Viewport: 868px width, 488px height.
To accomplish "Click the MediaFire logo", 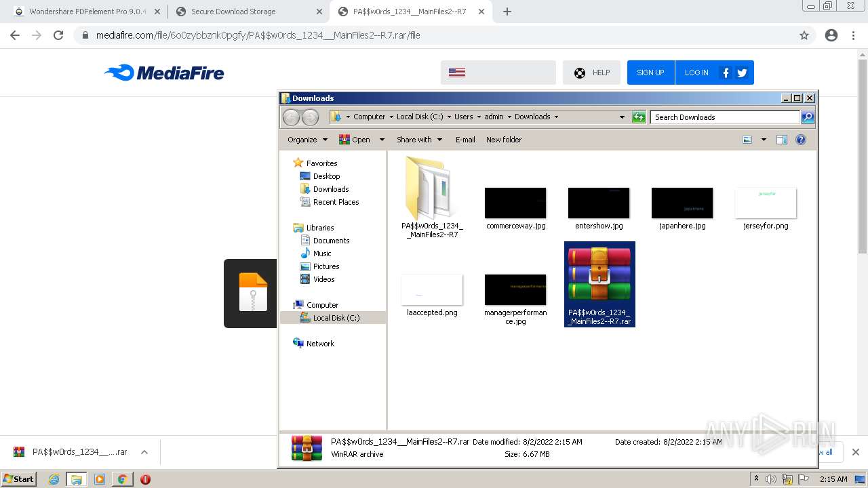I will tap(164, 73).
